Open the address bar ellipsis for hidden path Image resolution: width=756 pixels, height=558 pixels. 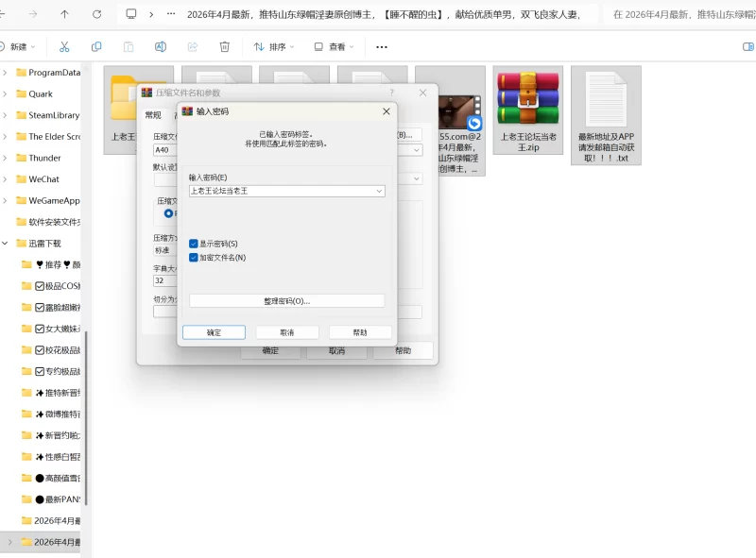[171, 14]
